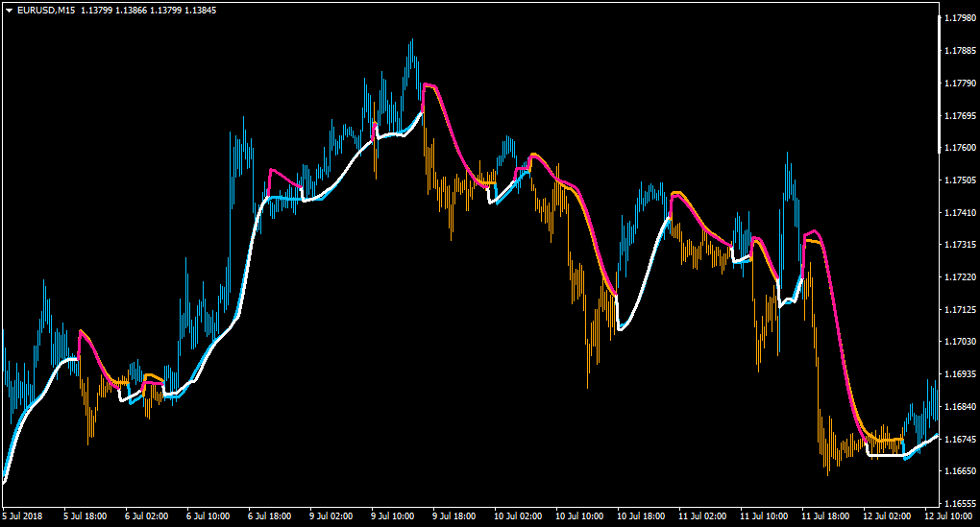Click the 6 Jul 02:00 time label
Viewport: 980px width, 527px height.
pos(146,516)
